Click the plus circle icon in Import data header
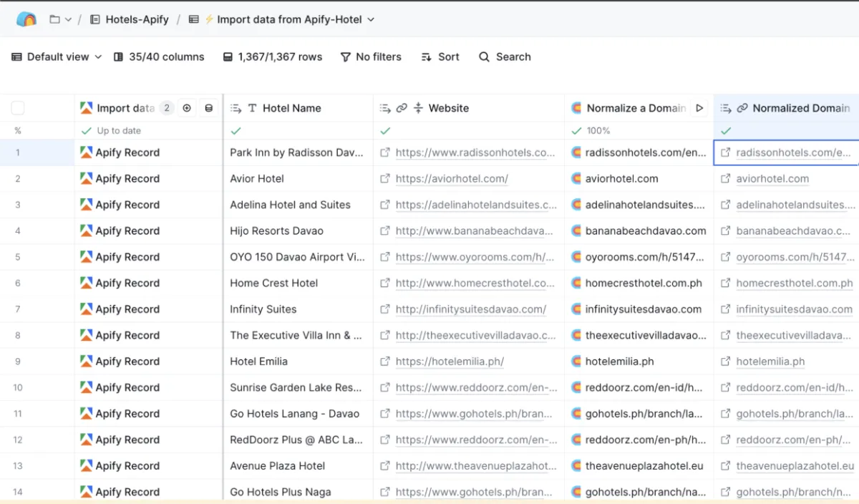Screen dimensions: 859x504 (x=187, y=108)
